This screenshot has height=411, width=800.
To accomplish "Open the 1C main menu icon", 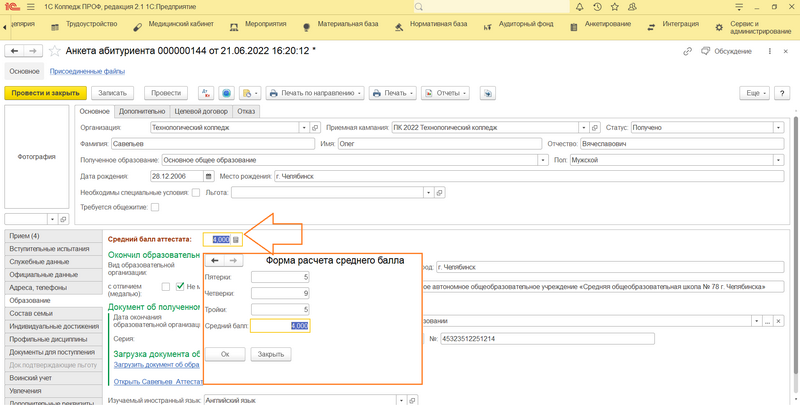I will tap(31, 7).
